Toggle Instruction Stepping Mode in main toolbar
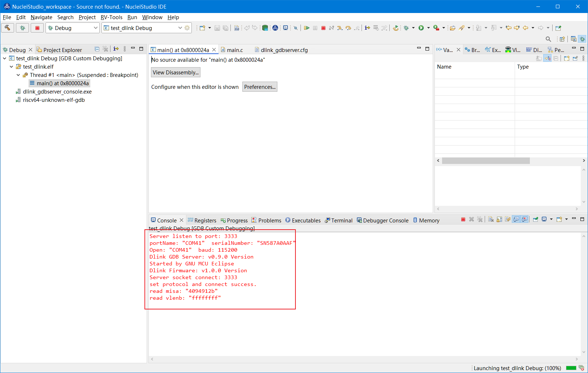This screenshot has height=373, width=588. click(x=367, y=28)
